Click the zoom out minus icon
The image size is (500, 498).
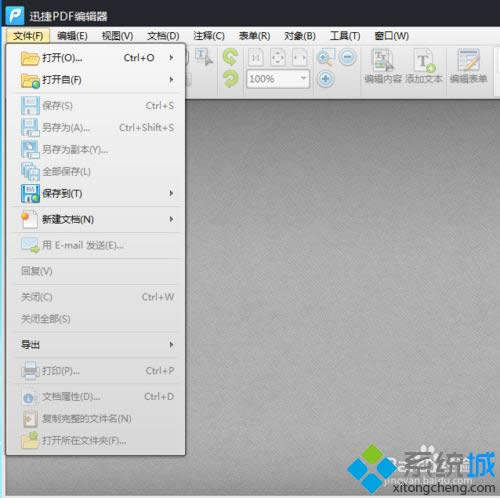(348, 57)
